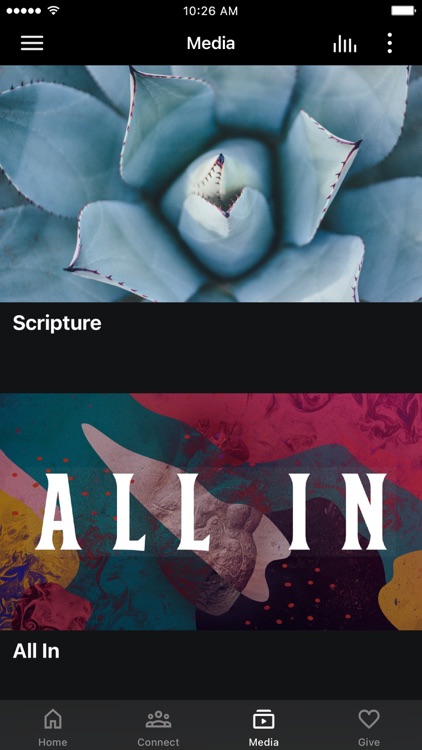The width and height of the screenshot is (422, 750).
Task: Open the Scripture succulent thumbnail
Action: coord(211,184)
